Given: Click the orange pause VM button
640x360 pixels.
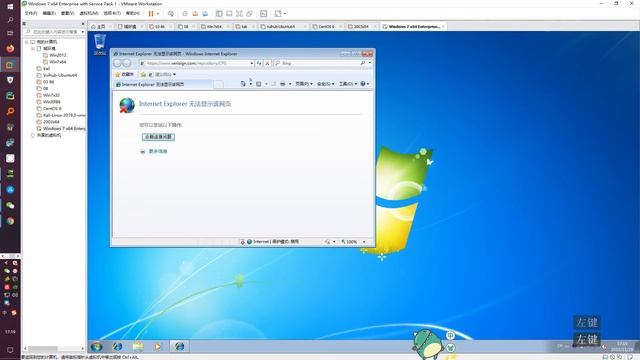Looking at the screenshot, I should pos(151,13).
